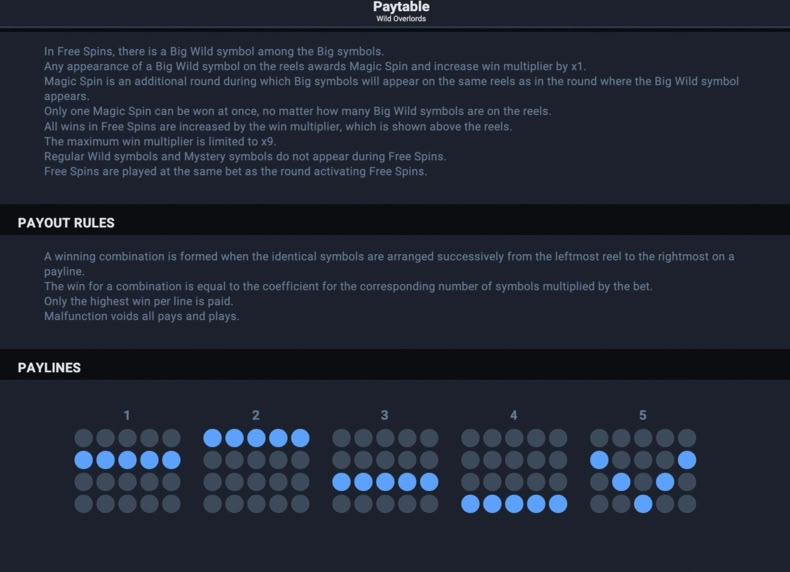The image size is (790, 572).
Task: Click payline 2 diagram
Action: pos(256,471)
